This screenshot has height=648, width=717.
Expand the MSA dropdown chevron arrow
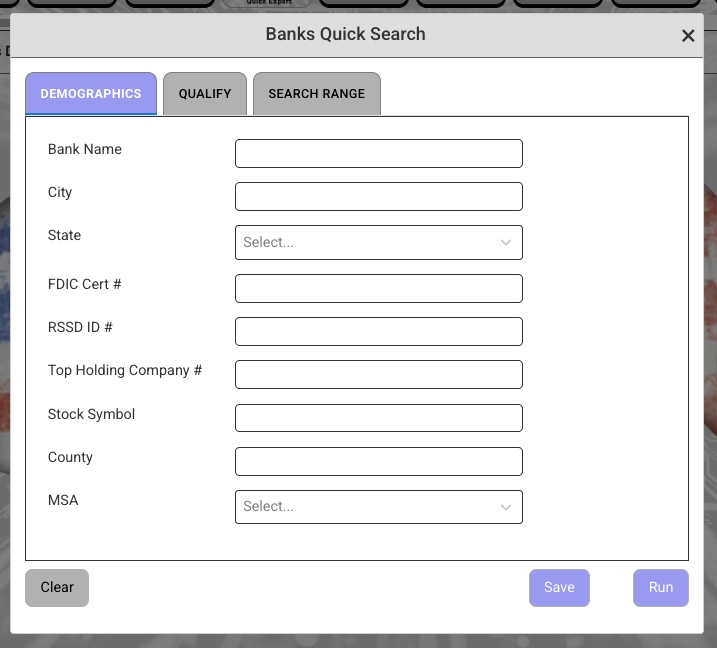pos(506,507)
